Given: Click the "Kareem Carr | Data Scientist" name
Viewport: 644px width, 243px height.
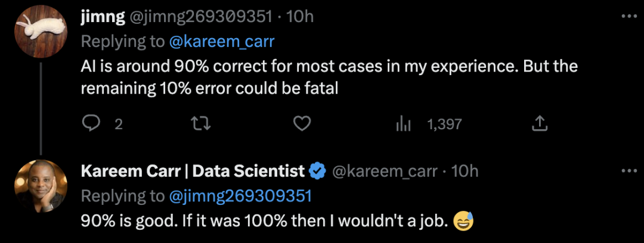Looking at the screenshot, I should (x=193, y=172).
